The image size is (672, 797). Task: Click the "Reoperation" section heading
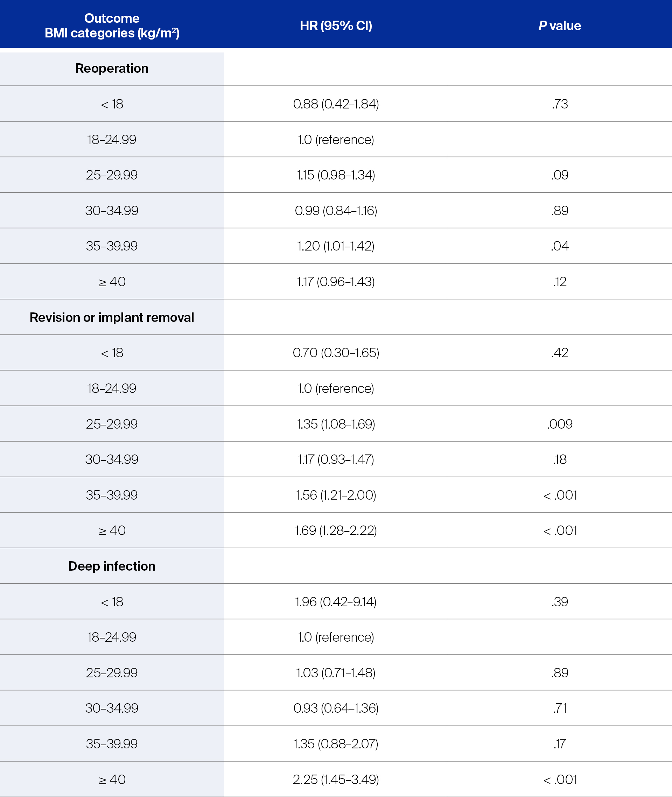click(x=112, y=68)
